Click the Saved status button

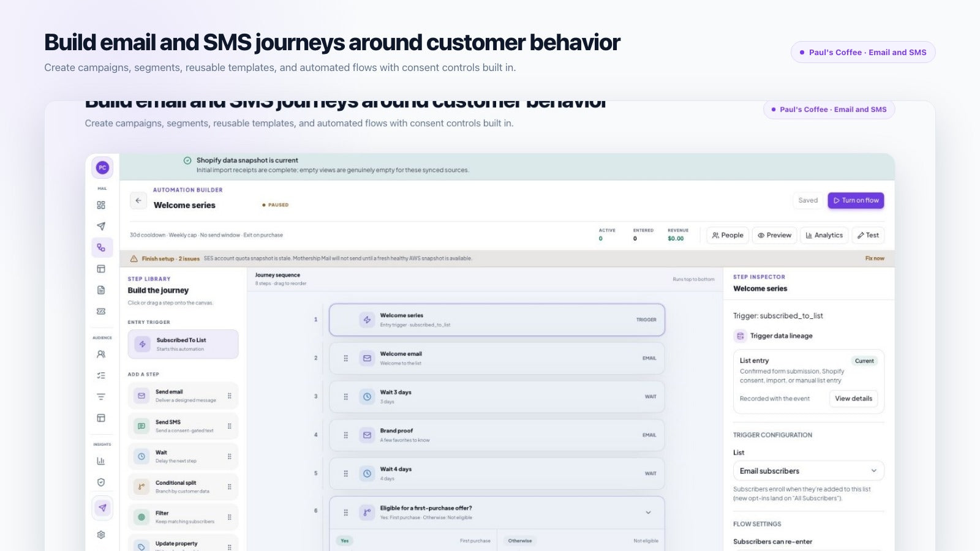click(808, 200)
